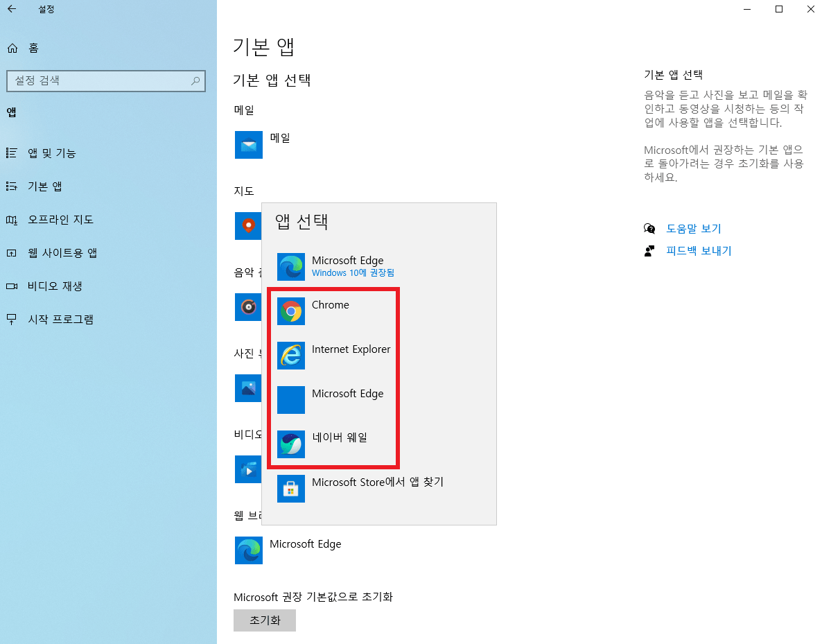Screen dimensions: 822x644
Task: Click current web browser Microsoft Edge icon
Action: click(249, 550)
